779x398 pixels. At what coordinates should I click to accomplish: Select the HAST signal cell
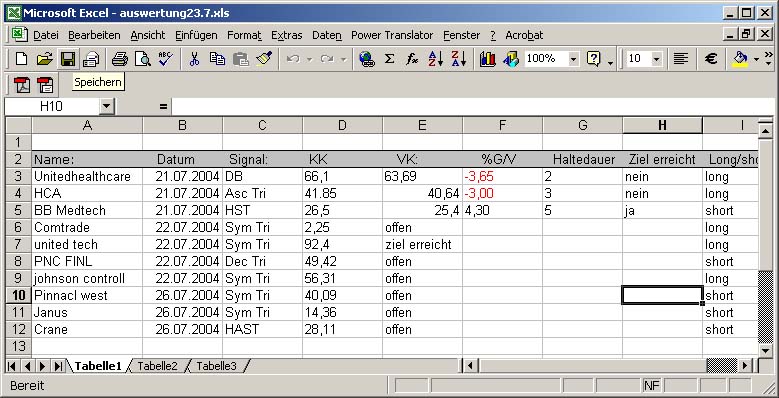pyautogui.click(x=262, y=329)
